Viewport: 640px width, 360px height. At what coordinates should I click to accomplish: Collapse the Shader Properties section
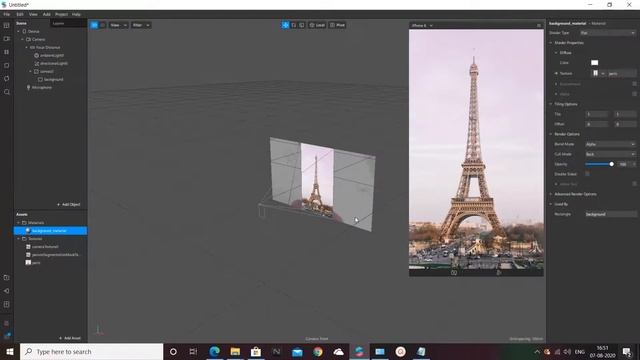pos(551,43)
